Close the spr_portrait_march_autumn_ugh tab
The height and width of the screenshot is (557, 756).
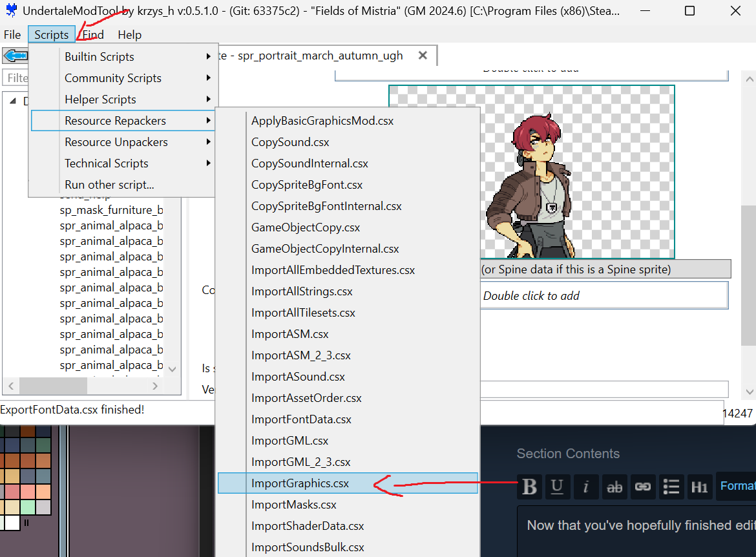423,56
